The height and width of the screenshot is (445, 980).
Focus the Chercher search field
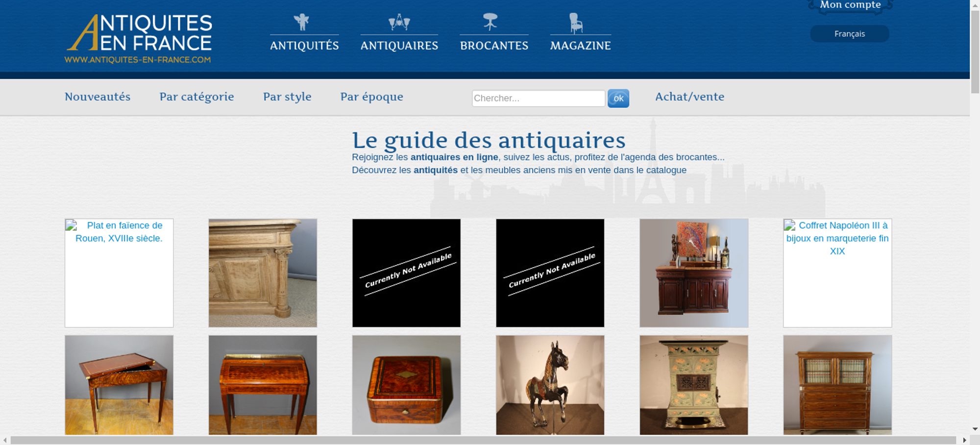tap(539, 98)
